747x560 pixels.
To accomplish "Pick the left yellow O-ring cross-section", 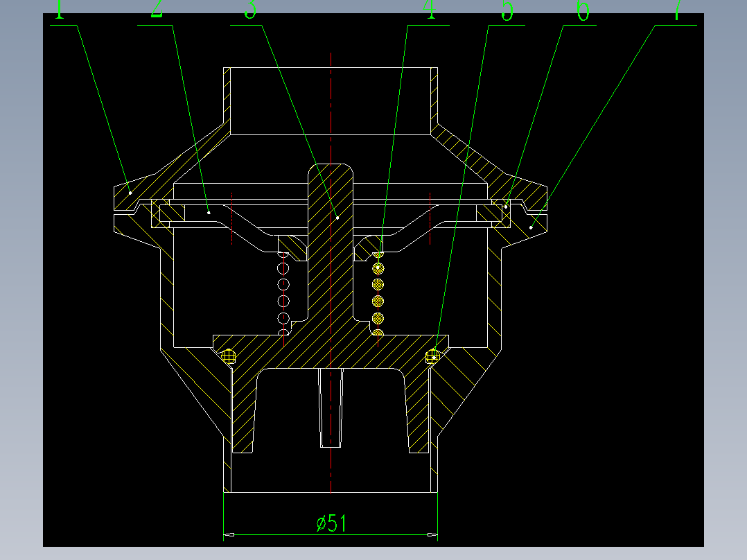I will [x=229, y=356].
